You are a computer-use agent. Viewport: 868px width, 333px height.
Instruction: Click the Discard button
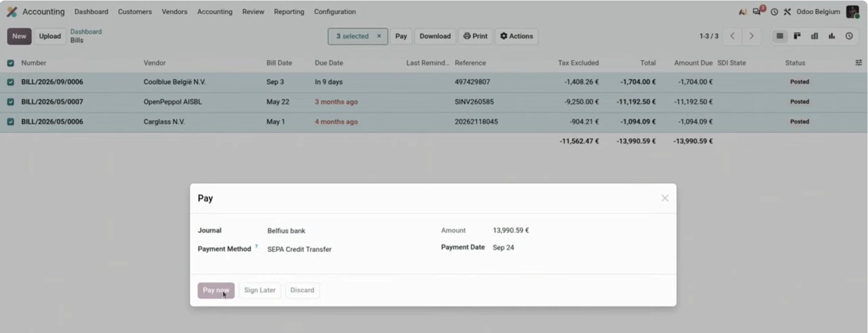tap(302, 290)
